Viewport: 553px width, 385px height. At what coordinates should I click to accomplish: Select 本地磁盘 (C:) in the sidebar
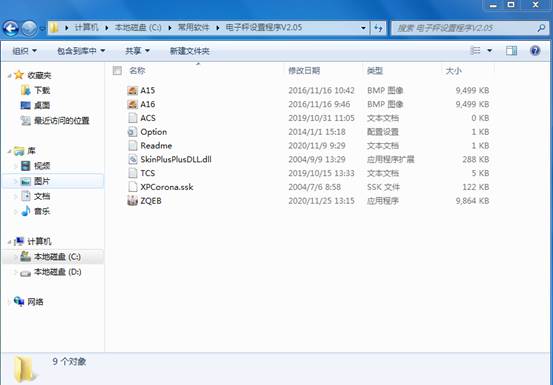point(57,257)
